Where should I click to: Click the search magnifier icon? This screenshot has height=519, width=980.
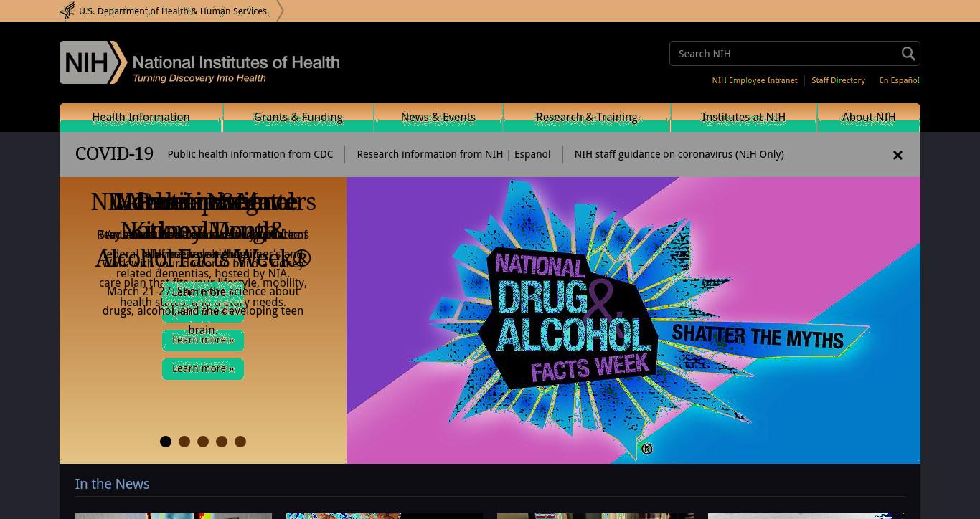(x=908, y=54)
